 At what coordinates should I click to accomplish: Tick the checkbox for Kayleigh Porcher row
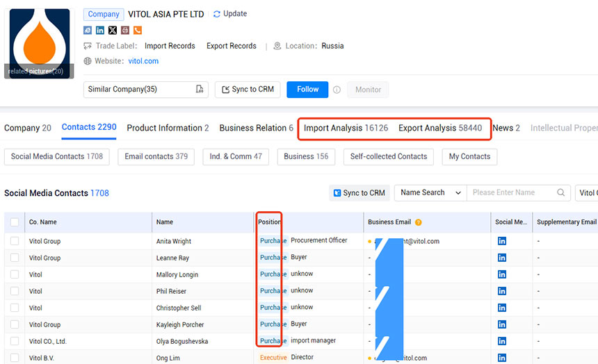[15, 324]
